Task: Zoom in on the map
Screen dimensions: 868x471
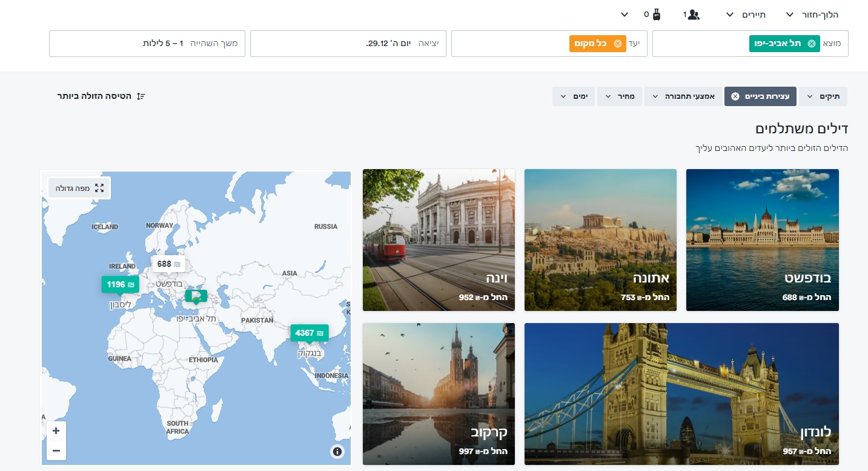Action: [x=56, y=431]
